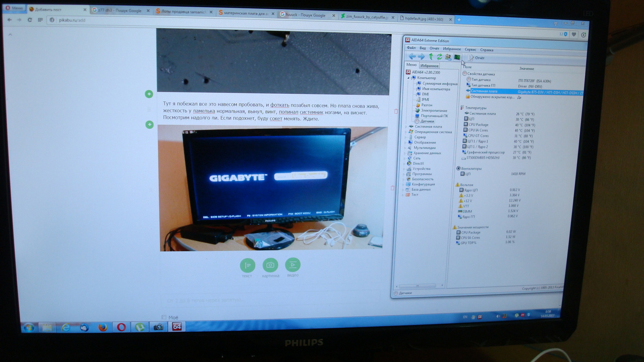
Task: Add video with видео button
Action: (293, 265)
